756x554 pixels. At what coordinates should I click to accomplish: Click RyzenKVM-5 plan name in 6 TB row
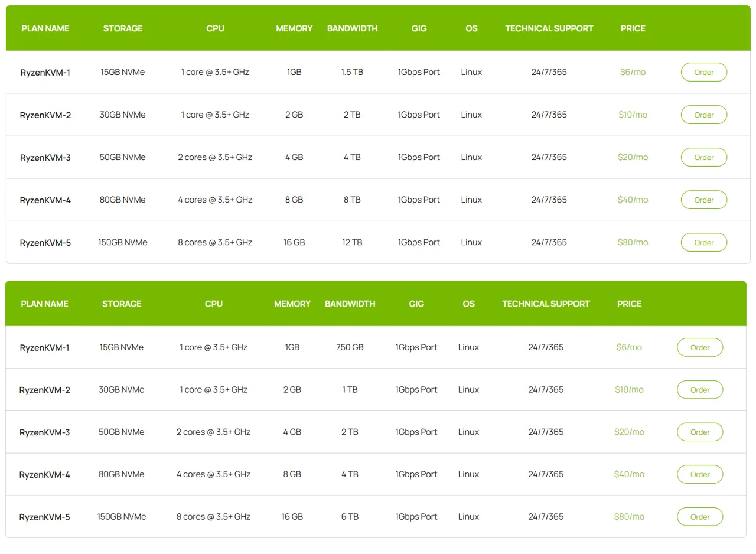click(x=44, y=517)
